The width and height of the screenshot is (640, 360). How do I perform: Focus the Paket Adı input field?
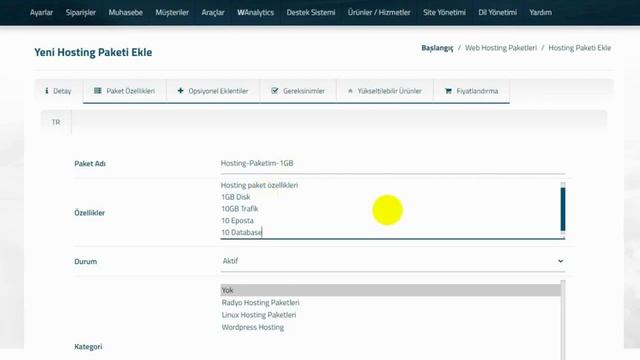[393, 163]
